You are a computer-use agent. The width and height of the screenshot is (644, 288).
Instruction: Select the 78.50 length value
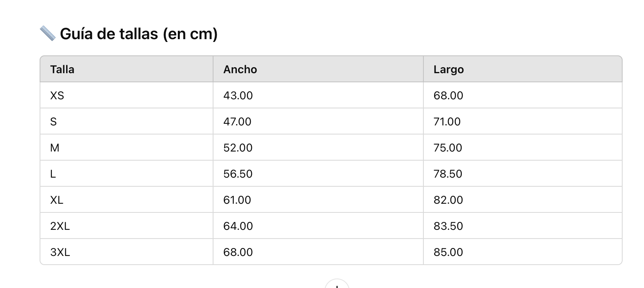click(448, 174)
